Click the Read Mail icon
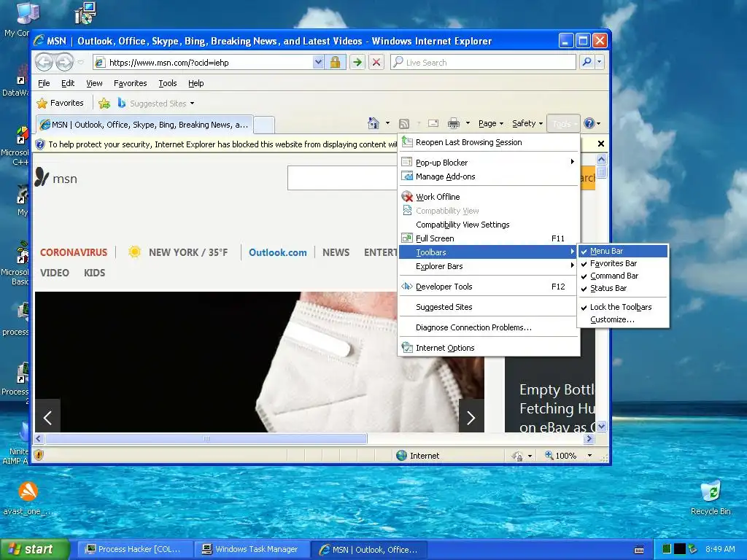 coord(433,123)
